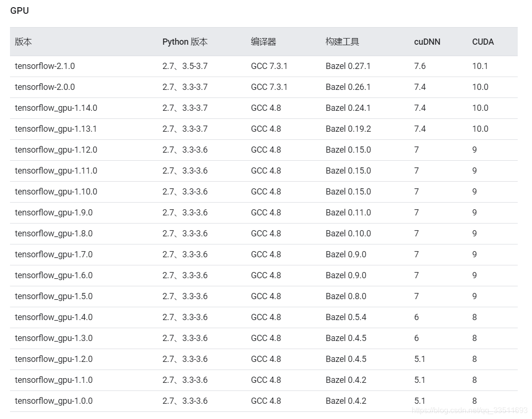Select the Python 2.7、3.3-3.6 cell for tensorflow_gpu-1.5.0
The width and height of the screenshot is (532, 419).
[x=186, y=296]
